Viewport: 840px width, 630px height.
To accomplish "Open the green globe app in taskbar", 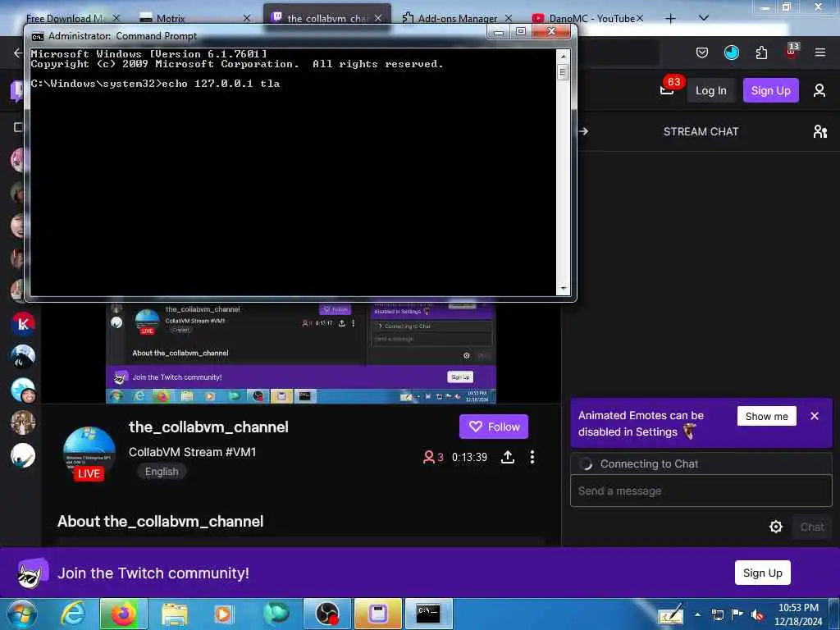I will tap(276, 614).
